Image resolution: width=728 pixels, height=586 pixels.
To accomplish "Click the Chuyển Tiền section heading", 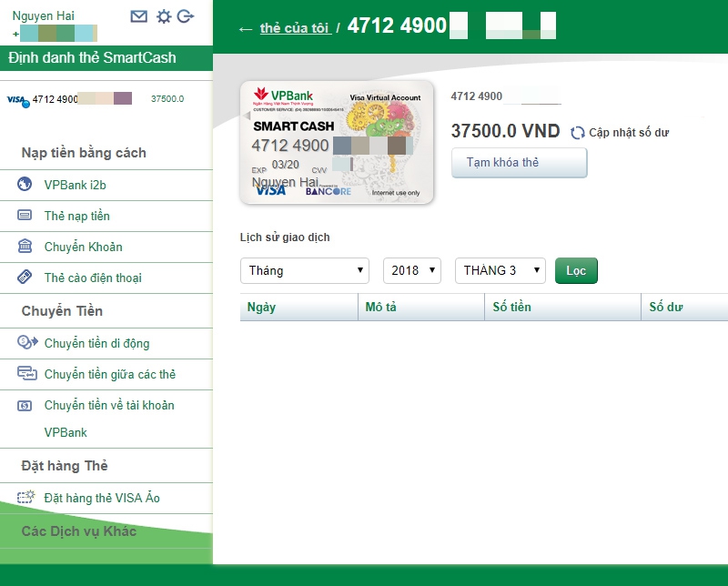I will [62, 311].
